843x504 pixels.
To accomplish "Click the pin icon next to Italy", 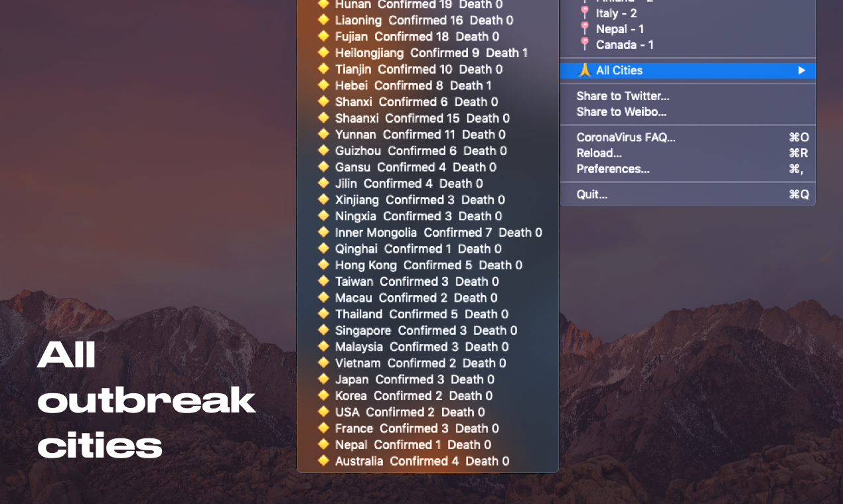I will click(585, 13).
